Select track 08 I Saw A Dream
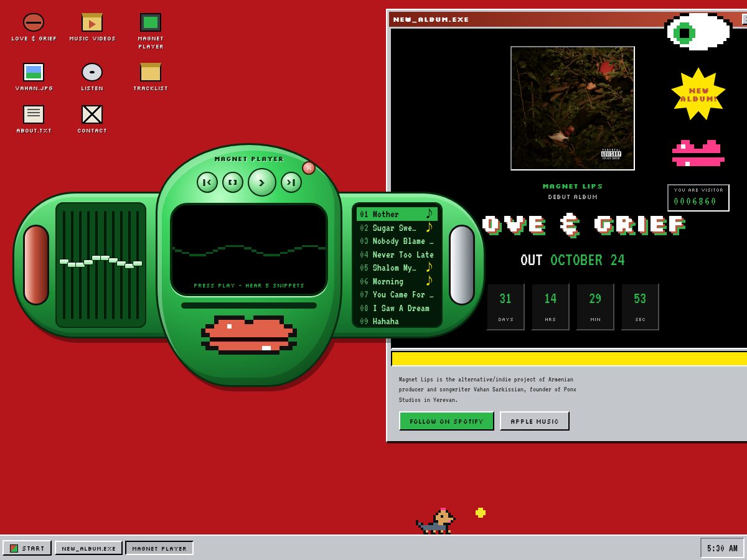Viewport: 747px width, 560px height. pyautogui.click(x=397, y=308)
